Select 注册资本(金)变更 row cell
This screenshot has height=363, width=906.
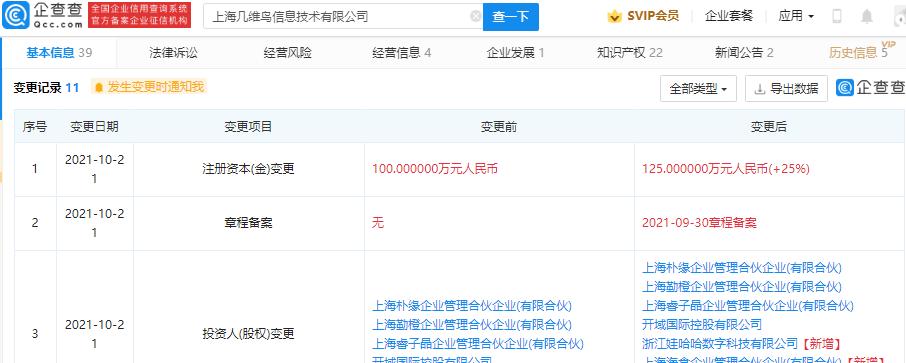[248, 169]
